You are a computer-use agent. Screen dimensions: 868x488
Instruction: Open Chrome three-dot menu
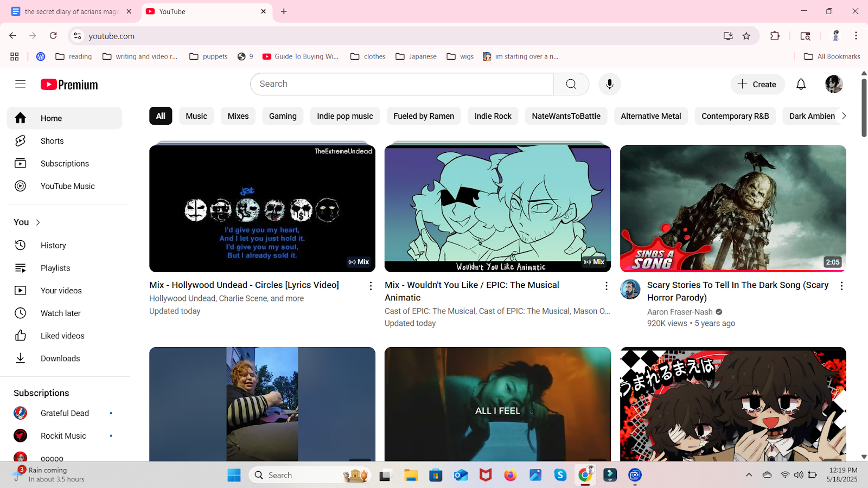856,36
